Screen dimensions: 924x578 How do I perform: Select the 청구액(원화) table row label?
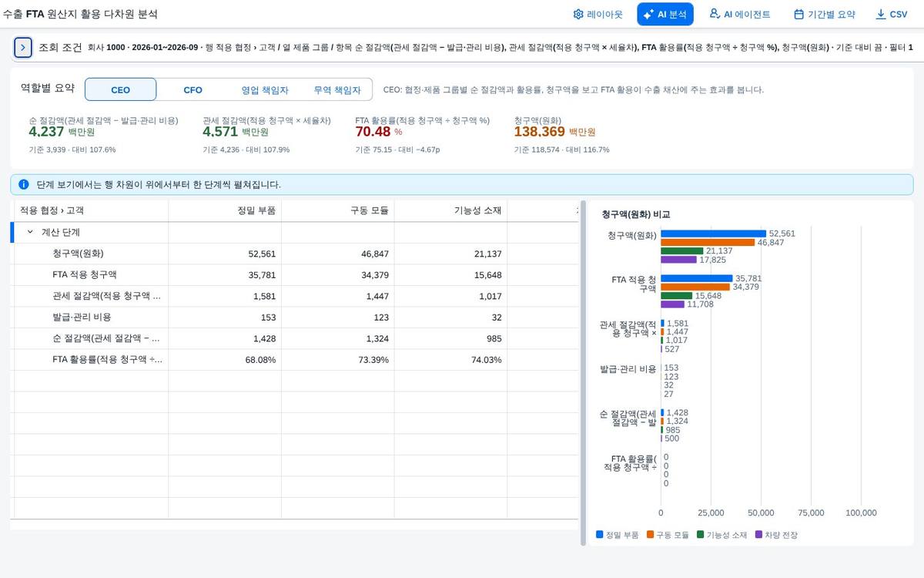pos(78,254)
